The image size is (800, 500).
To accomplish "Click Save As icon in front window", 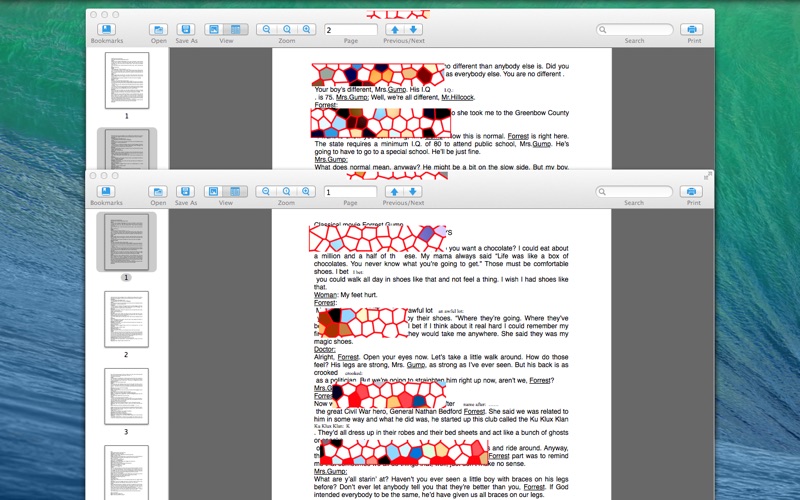I will (186, 191).
